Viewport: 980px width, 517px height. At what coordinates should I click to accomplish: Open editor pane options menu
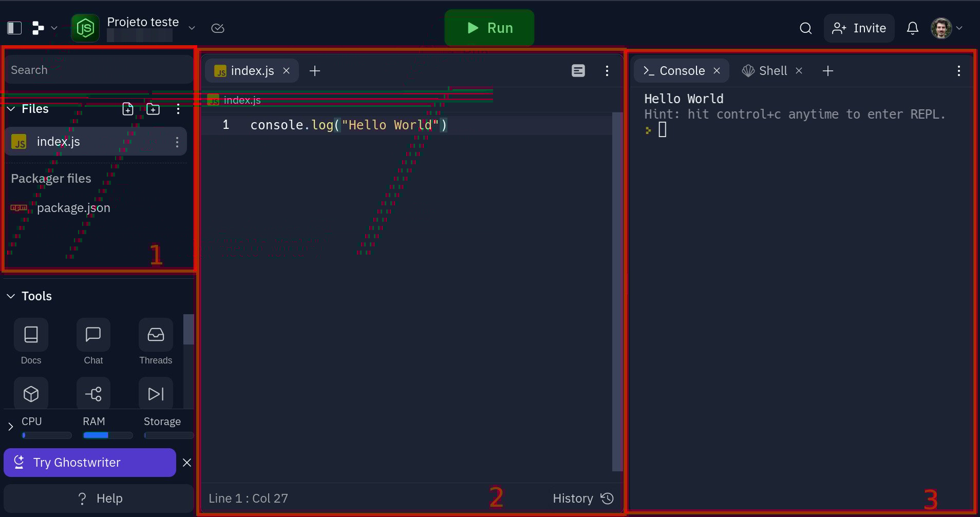click(607, 71)
